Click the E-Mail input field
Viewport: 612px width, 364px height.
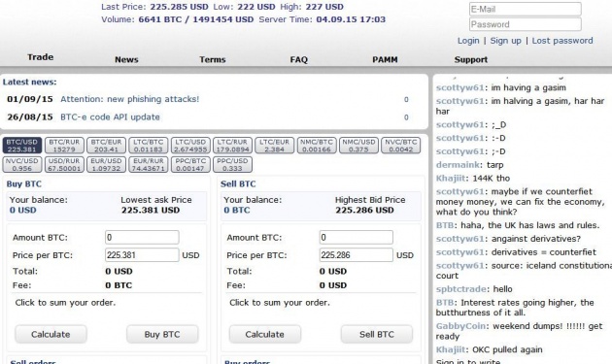click(525, 9)
